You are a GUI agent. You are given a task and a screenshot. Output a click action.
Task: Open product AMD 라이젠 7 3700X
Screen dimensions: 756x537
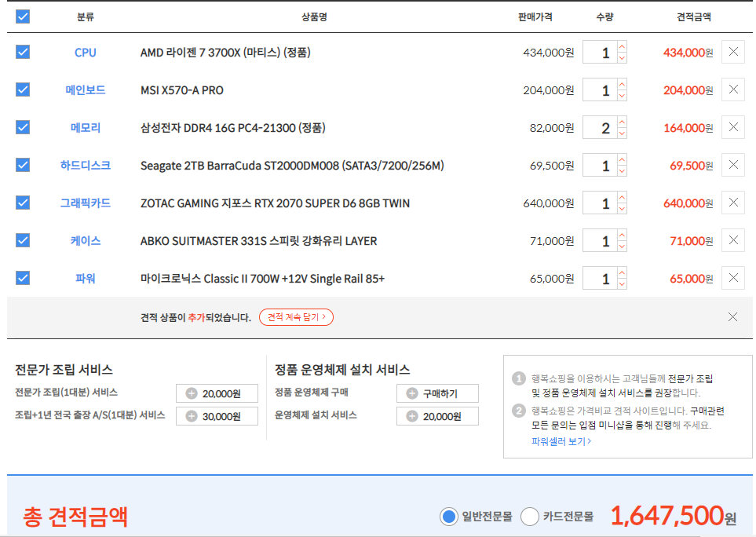pos(225,53)
